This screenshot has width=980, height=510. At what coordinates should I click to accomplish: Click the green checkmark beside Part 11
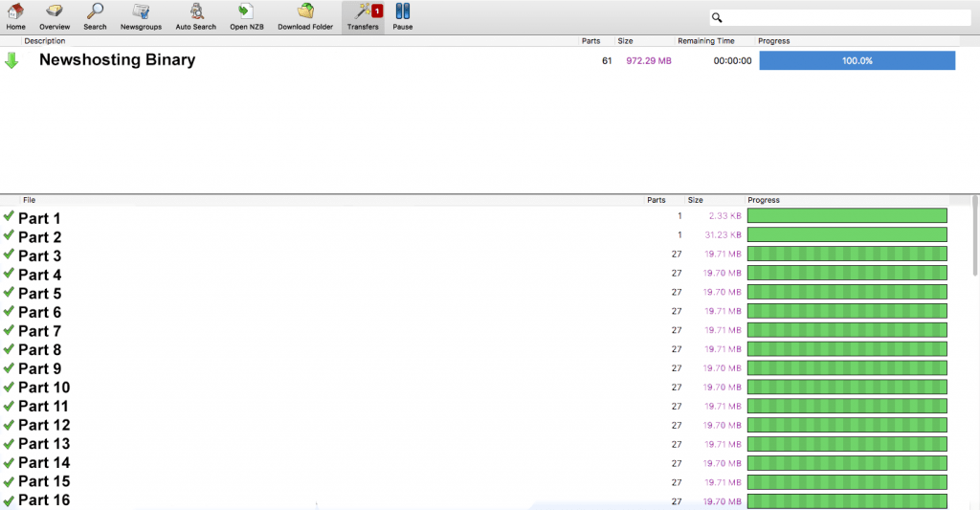coord(9,405)
